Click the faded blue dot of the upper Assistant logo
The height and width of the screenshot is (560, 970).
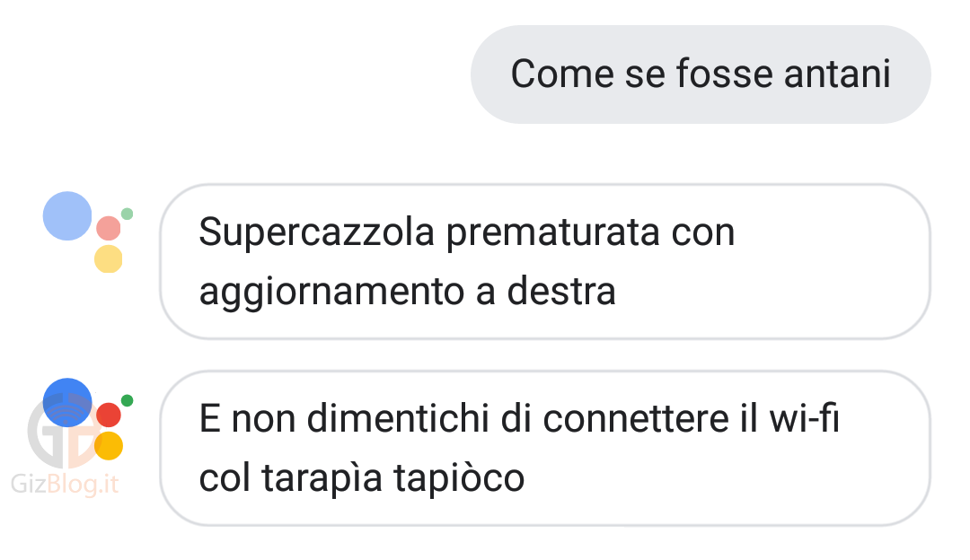[67, 215]
